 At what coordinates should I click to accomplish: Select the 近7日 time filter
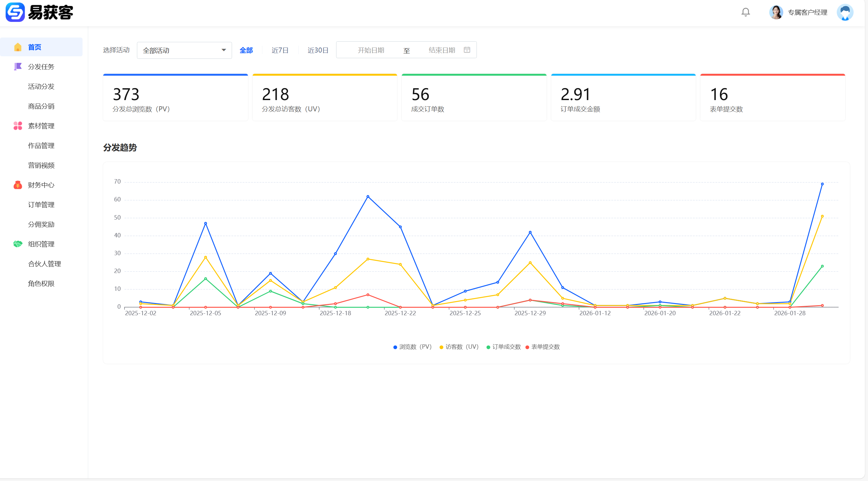[x=280, y=50]
